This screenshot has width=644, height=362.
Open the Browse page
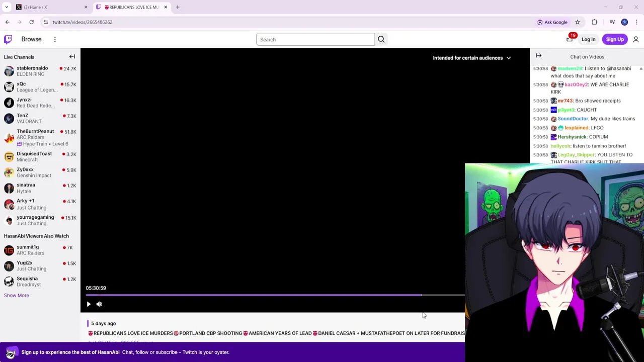pos(31,39)
